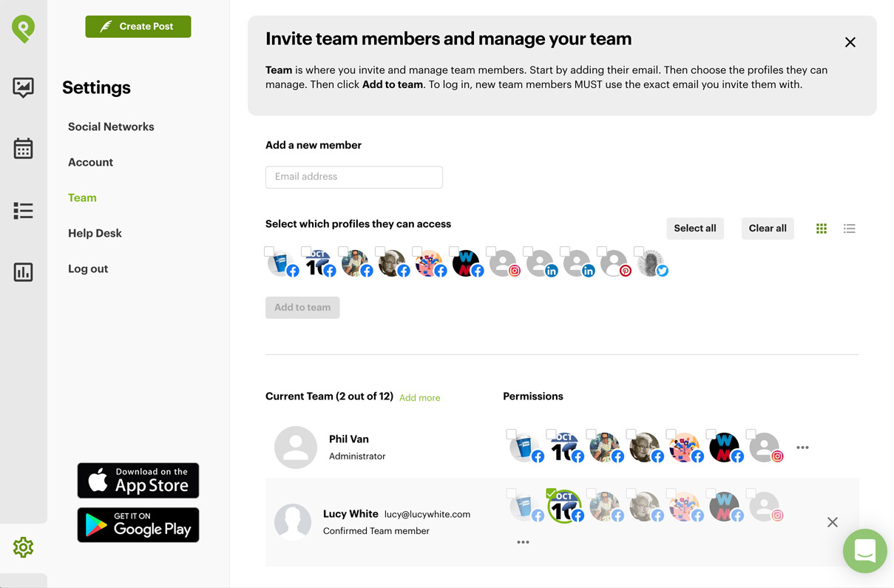The width and height of the screenshot is (894, 588).
Task: Expand more permissions for Phil Van
Action: [802, 447]
